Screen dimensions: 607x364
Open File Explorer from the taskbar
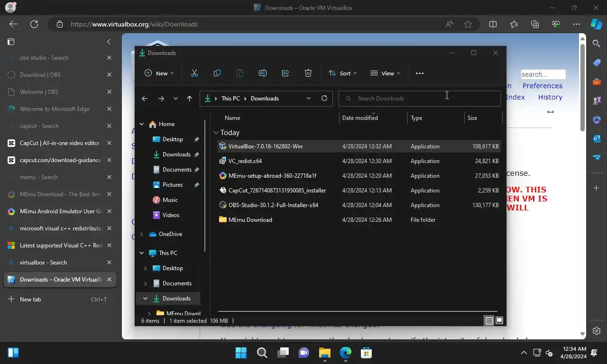click(x=324, y=353)
